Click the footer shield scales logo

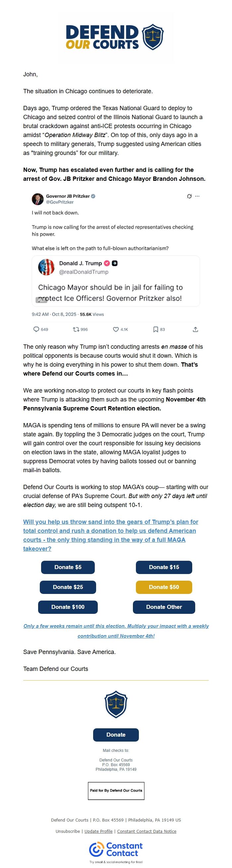(x=116, y=704)
